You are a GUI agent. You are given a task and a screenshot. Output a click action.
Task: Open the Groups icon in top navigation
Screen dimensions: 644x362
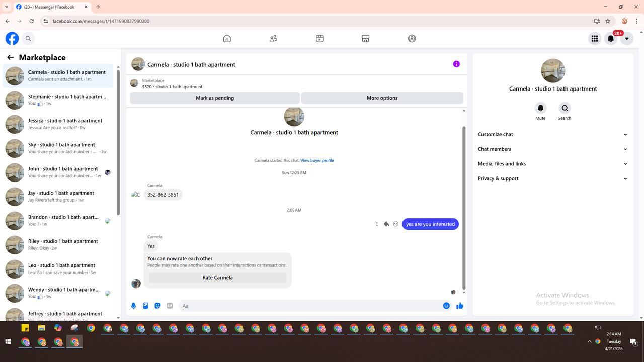[412, 38]
